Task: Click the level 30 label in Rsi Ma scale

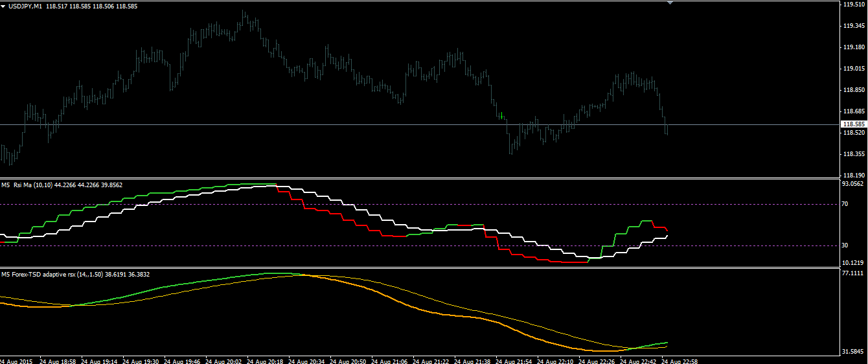Action: click(845, 245)
